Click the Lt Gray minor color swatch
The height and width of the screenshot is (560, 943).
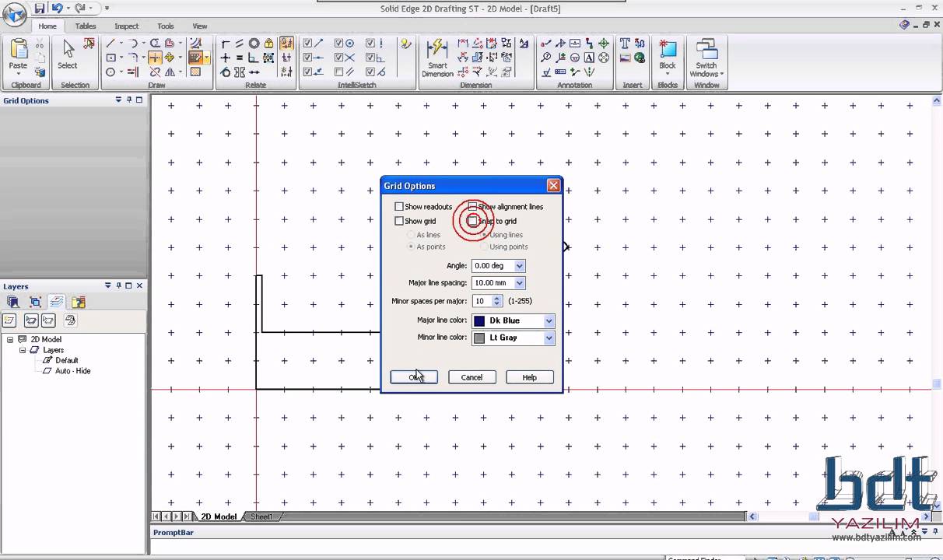coord(479,338)
